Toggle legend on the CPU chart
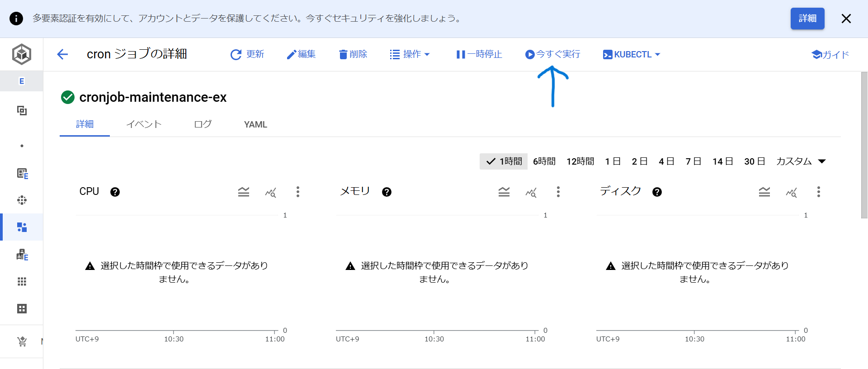This screenshot has width=868, height=369. click(244, 192)
